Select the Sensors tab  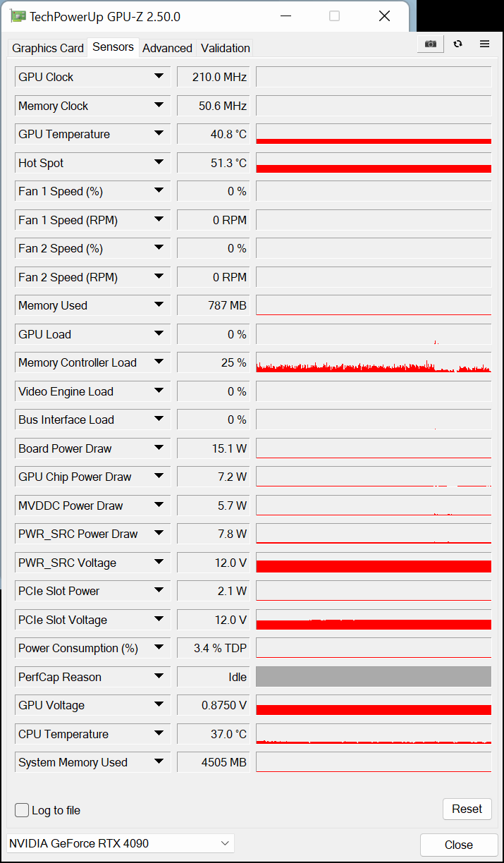(x=113, y=47)
